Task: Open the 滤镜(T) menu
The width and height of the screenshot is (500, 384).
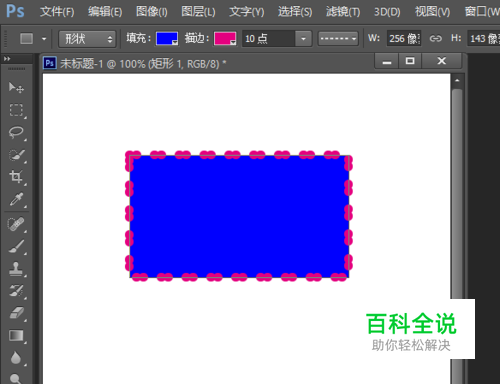Action: tap(343, 12)
